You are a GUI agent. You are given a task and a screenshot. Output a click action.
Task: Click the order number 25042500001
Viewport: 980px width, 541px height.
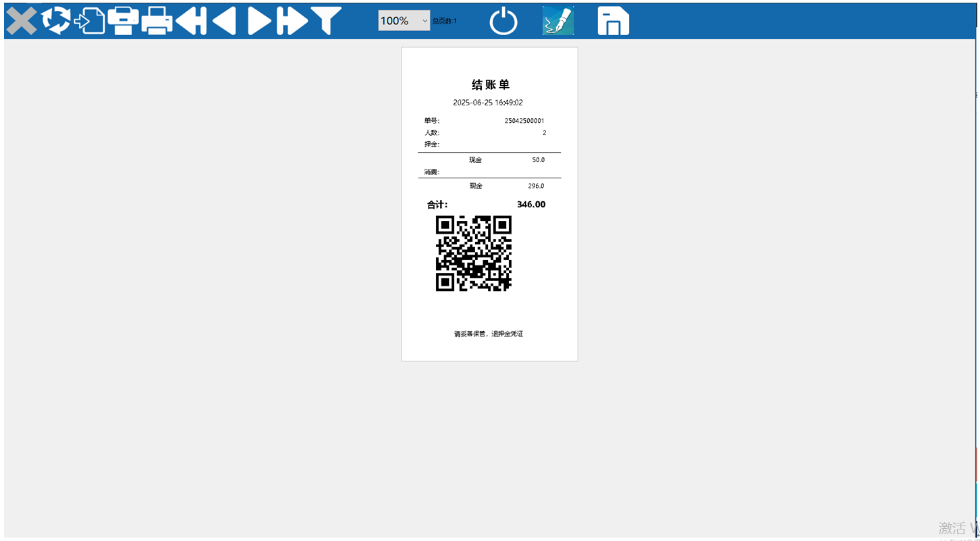(524, 121)
